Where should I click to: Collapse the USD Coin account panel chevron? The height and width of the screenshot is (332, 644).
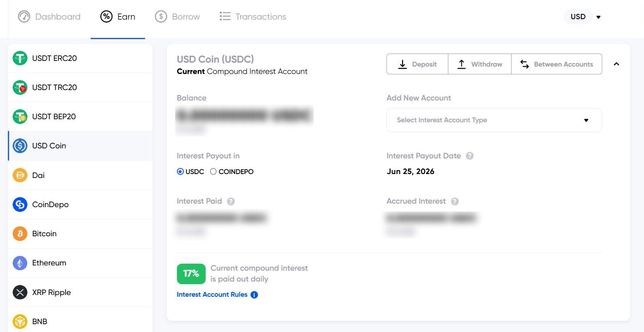coord(616,64)
